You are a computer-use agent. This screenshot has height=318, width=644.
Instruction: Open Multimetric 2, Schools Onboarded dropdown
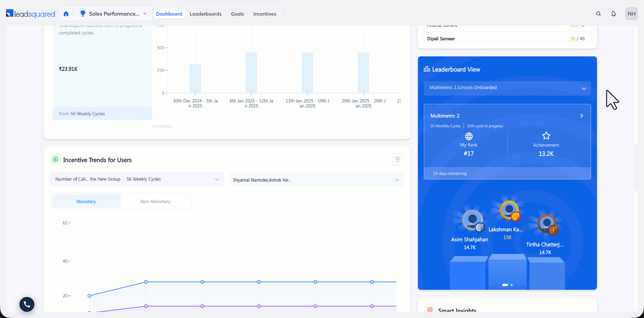[x=507, y=88]
